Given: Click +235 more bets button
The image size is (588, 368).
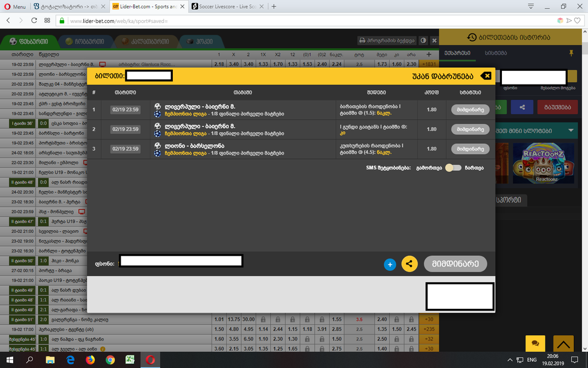Looking at the screenshot, I should (428, 329).
